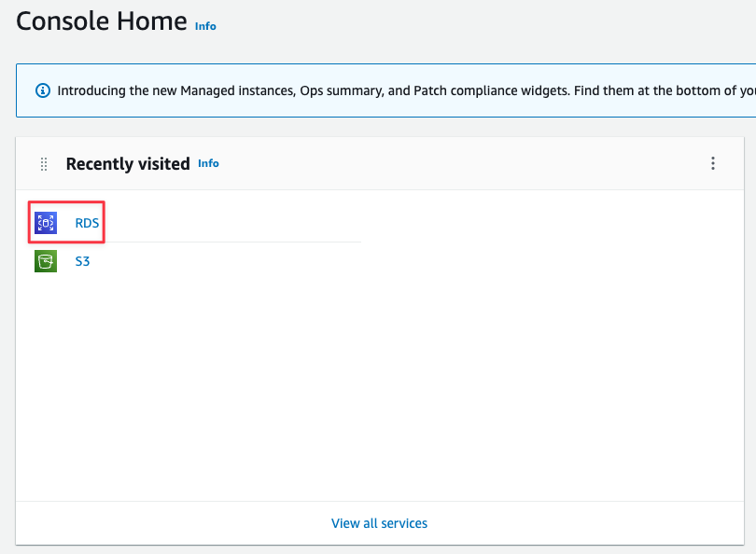
Task: Open the RDS link in Recently visited
Action: pyautogui.click(x=87, y=223)
